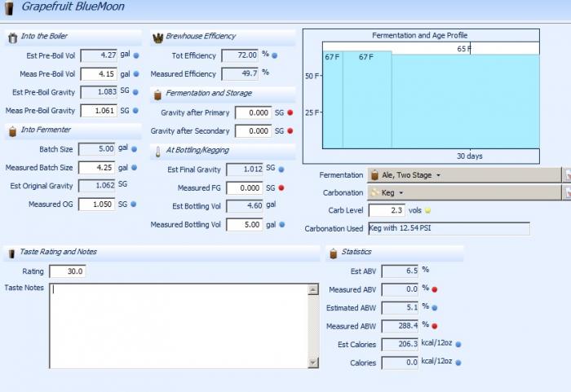Image resolution: width=571 pixels, height=392 pixels.
Task: Click the Gravity after Secondary input field
Action: tap(254, 131)
